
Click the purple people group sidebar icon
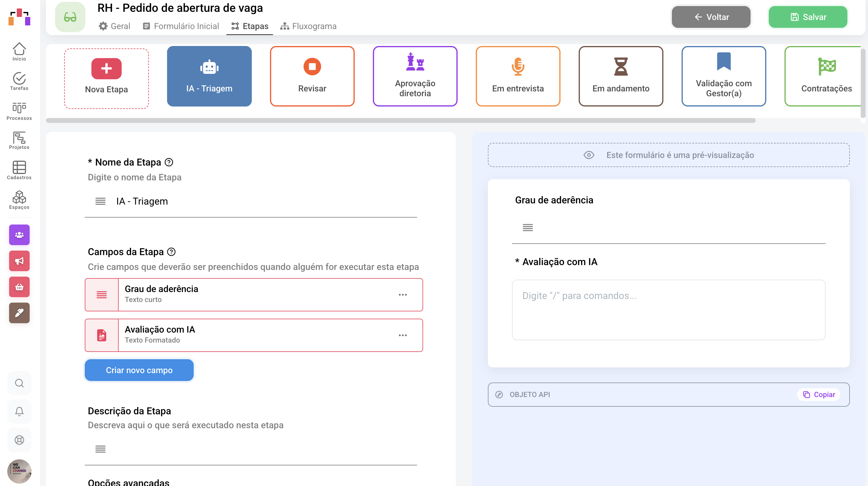click(x=19, y=235)
